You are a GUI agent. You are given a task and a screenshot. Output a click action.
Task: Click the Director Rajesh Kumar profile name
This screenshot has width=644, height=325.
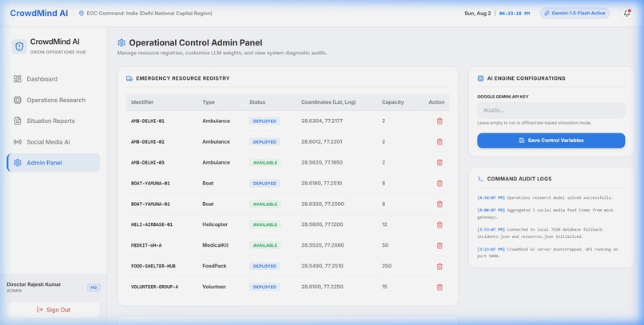pos(34,284)
